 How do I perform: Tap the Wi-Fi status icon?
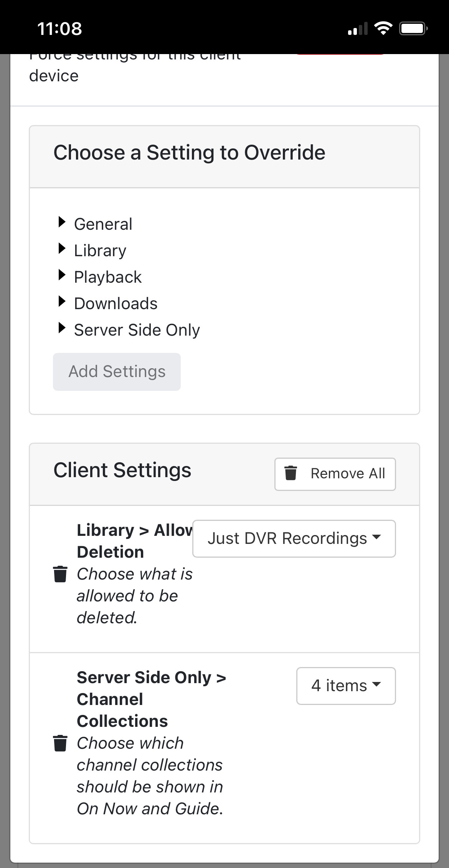pos(383,28)
